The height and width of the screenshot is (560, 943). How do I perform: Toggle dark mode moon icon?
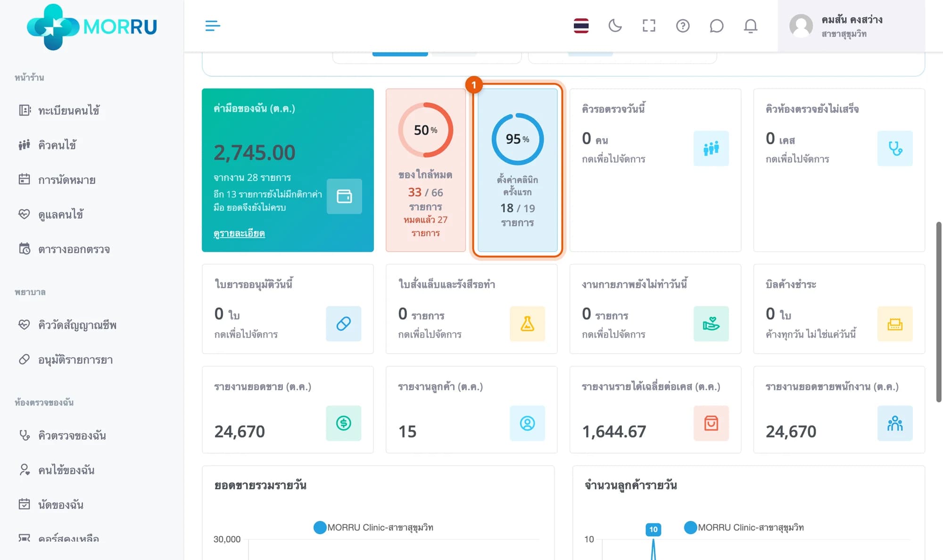[x=615, y=25]
